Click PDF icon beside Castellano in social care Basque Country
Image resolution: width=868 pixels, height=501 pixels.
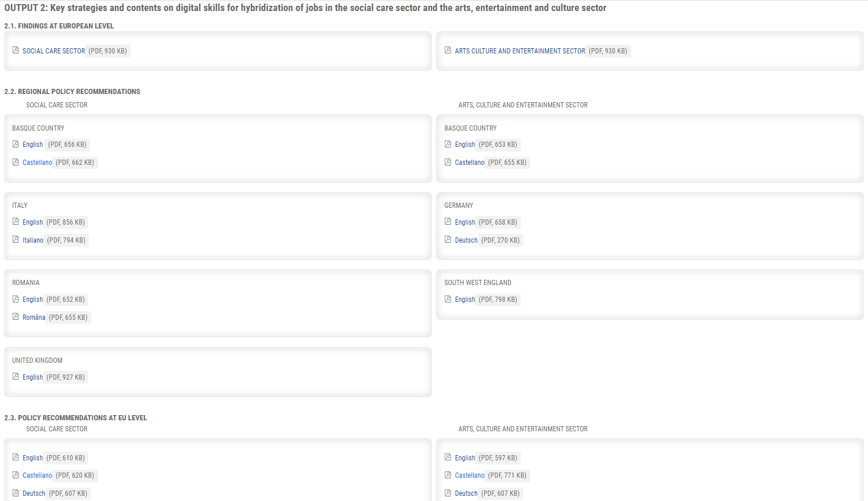(x=16, y=163)
